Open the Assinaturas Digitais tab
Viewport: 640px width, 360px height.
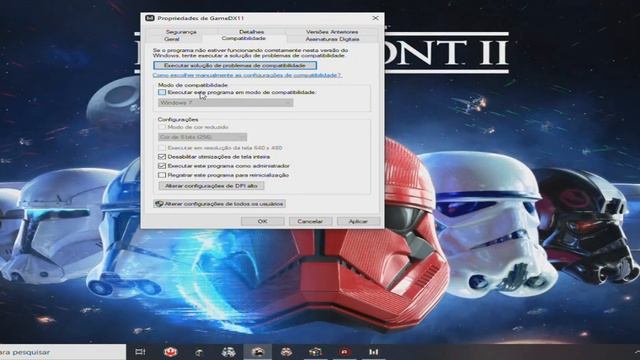click(332, 39)
